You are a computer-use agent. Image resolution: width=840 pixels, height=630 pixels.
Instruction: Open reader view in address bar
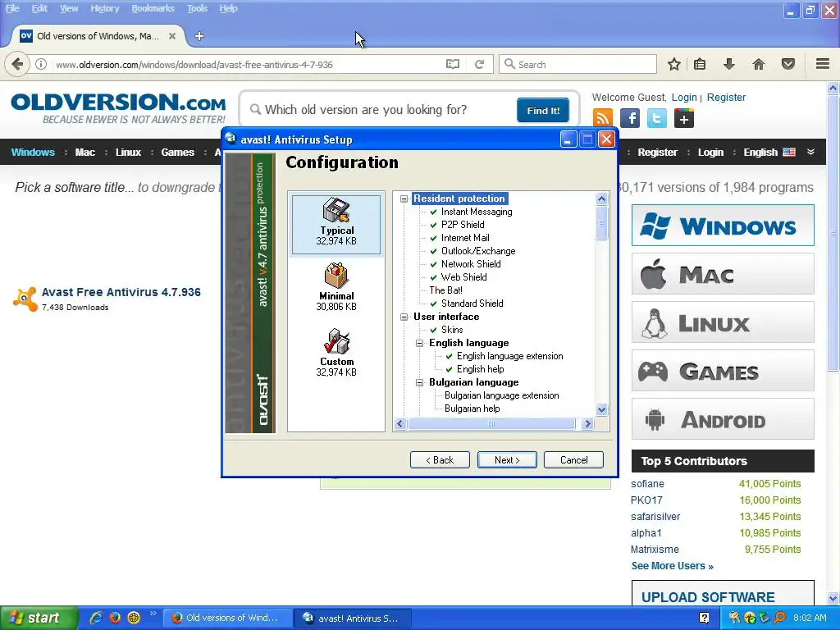tap(453, 64)
